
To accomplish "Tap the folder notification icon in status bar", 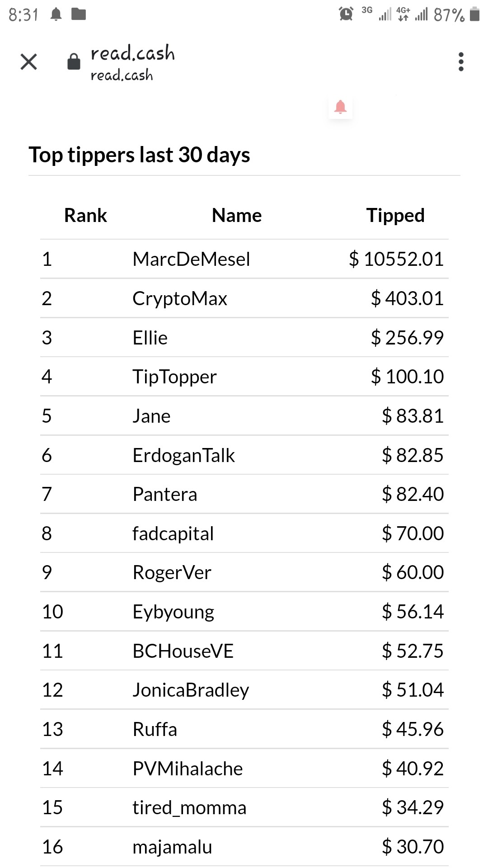I will 79,14.
